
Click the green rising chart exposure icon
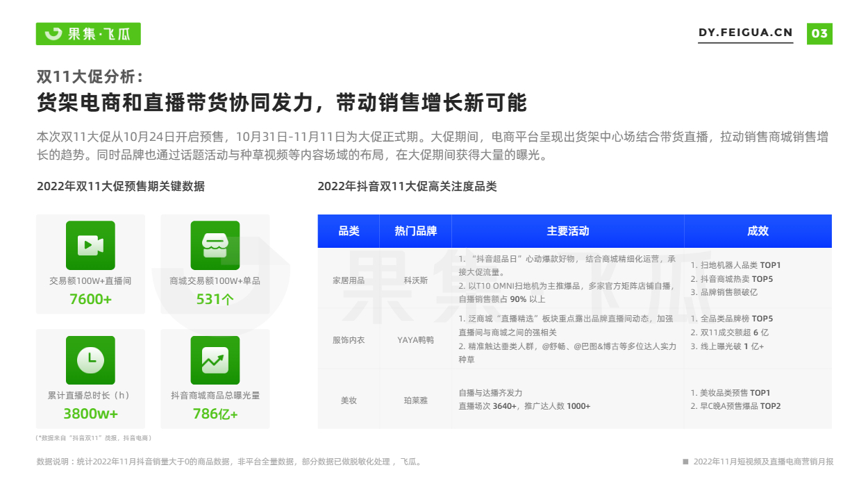tap(215, 360)
